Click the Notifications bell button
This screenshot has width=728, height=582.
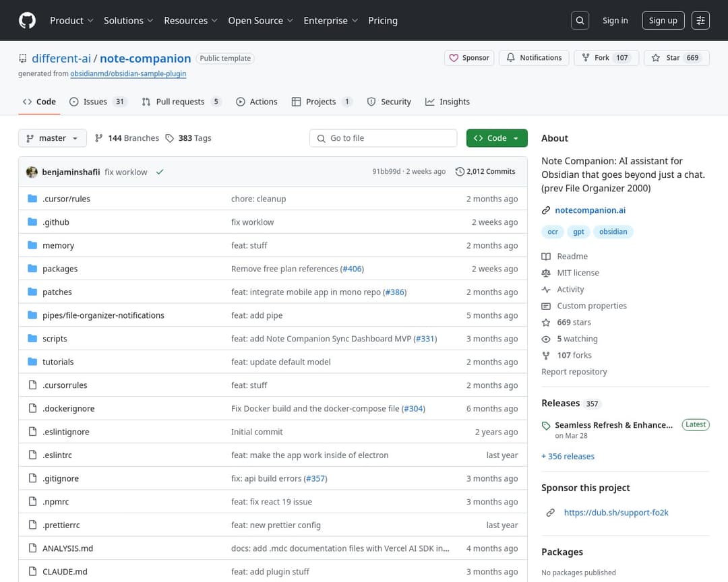click(x=534, y=57)
